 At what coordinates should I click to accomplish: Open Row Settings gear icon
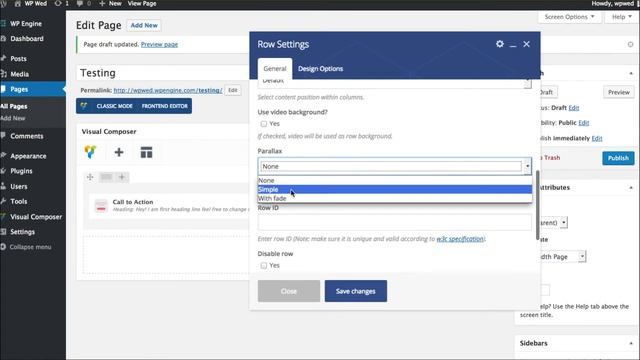click(x=500, y=44)
